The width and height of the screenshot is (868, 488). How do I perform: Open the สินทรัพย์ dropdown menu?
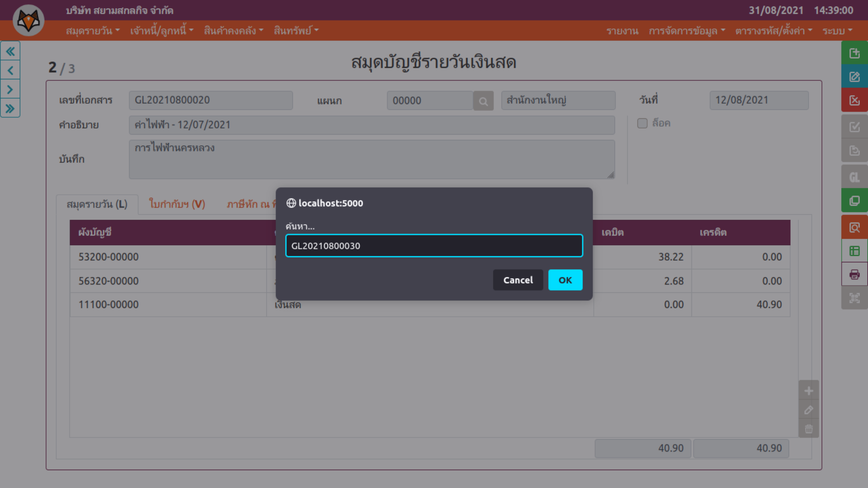[x=296, y=30]
